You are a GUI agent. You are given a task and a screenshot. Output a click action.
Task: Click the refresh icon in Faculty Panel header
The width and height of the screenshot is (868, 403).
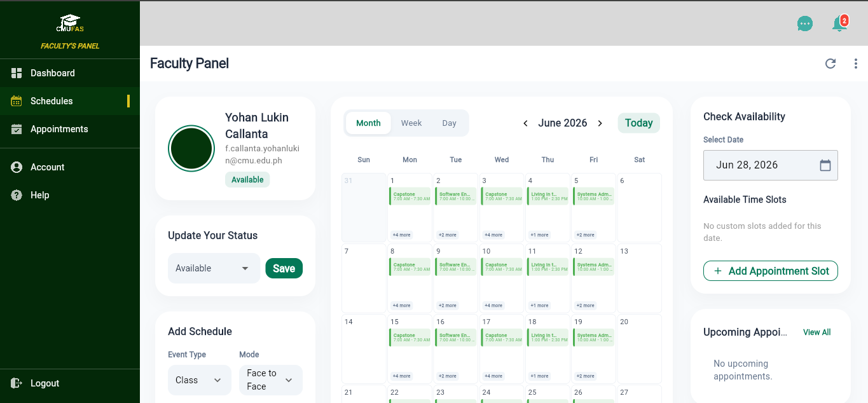pos(830,64)
